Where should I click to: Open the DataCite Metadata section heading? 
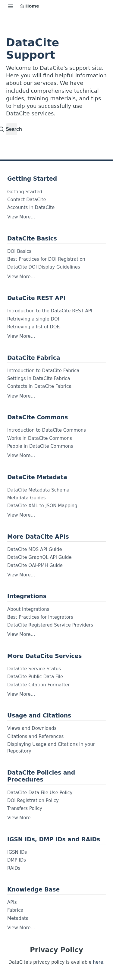point(37,477)
